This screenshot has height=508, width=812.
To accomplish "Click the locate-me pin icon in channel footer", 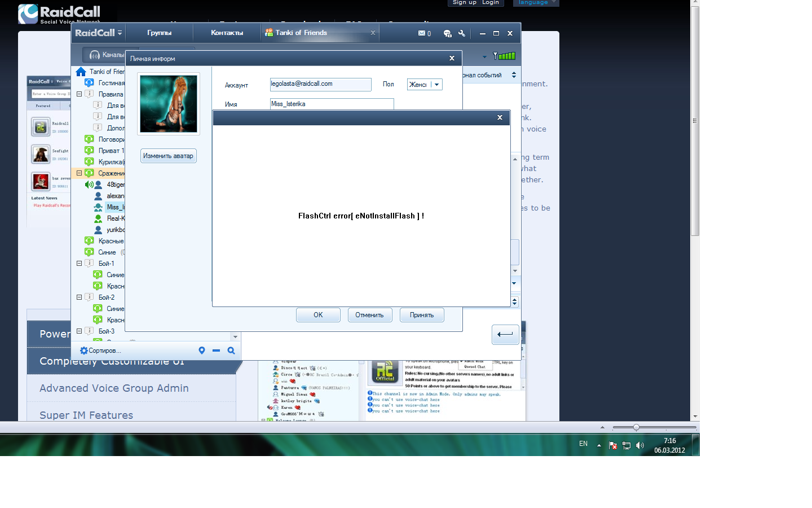I will (202, 351).
